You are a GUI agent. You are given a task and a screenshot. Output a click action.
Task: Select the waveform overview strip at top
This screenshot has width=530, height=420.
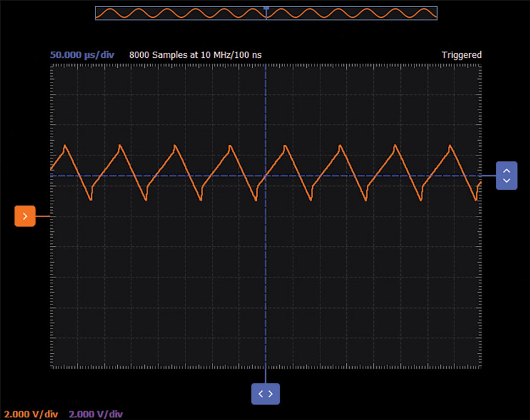point(177,14)
